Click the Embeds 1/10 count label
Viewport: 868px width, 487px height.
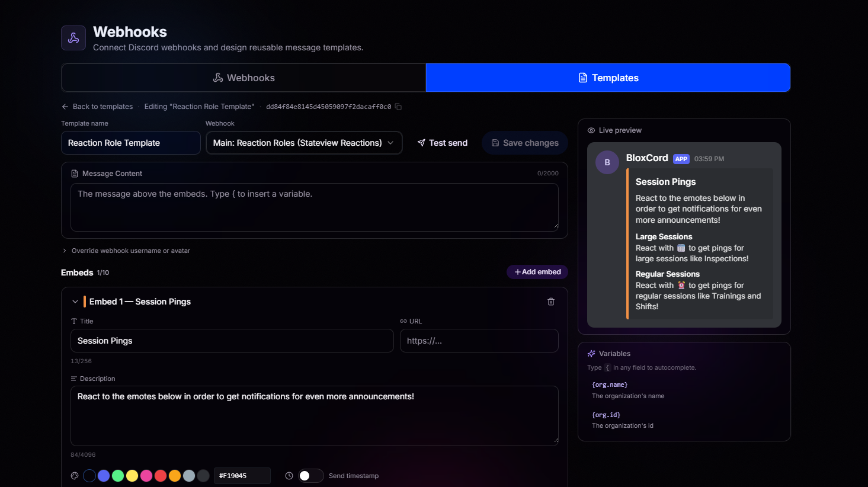click(103, 273)
